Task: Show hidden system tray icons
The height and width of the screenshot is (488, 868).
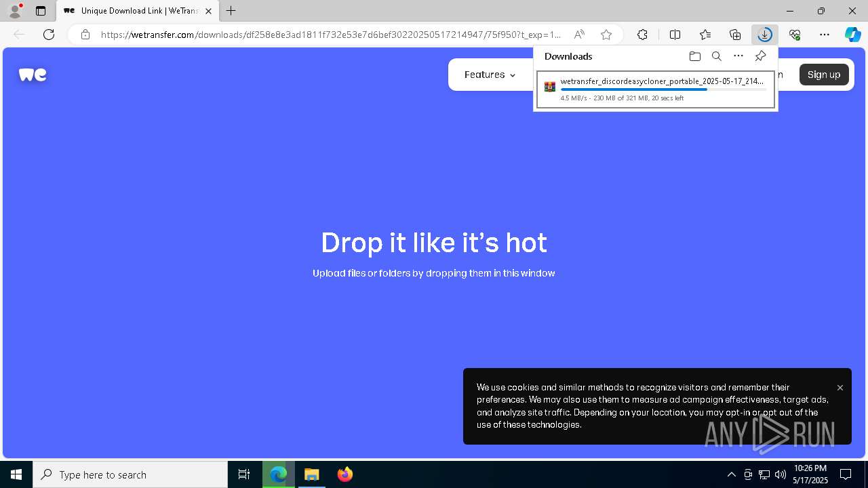Action: point(731,474)
